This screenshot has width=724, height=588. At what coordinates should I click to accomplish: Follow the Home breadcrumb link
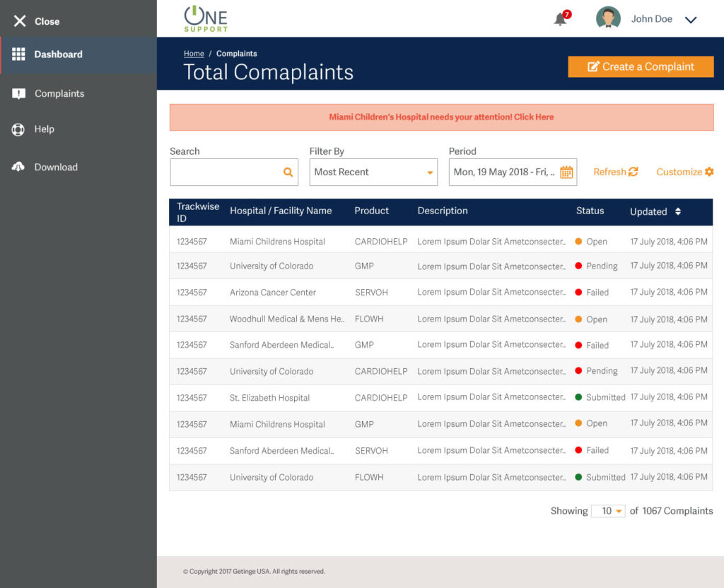(x=194, y=54)
